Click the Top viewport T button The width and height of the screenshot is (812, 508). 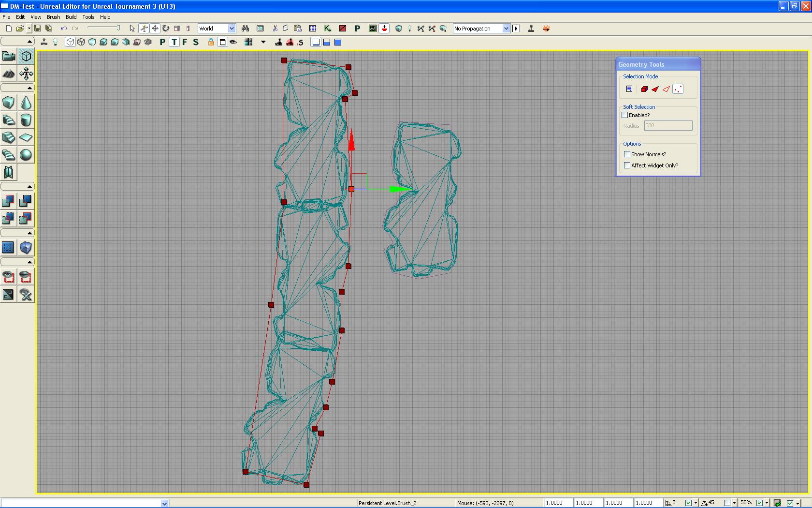click(174, 42)
